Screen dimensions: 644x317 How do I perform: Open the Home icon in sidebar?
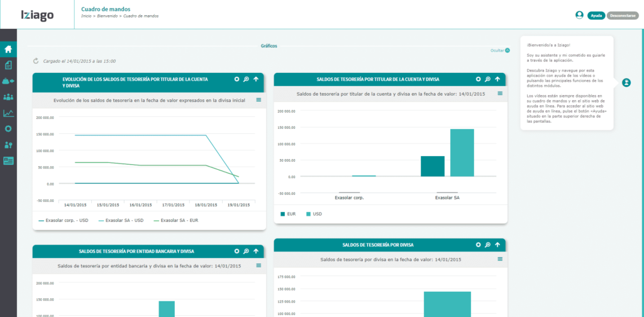point(8,50)
